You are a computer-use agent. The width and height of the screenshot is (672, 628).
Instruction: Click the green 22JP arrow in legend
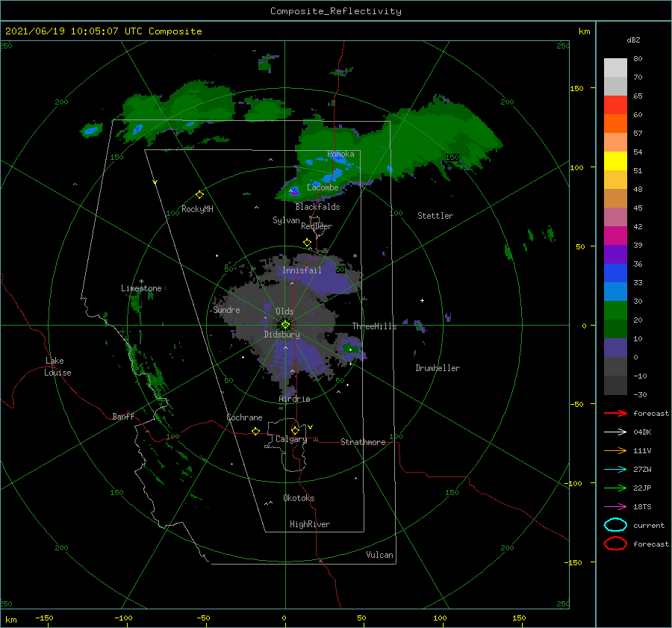coord(615,488)
